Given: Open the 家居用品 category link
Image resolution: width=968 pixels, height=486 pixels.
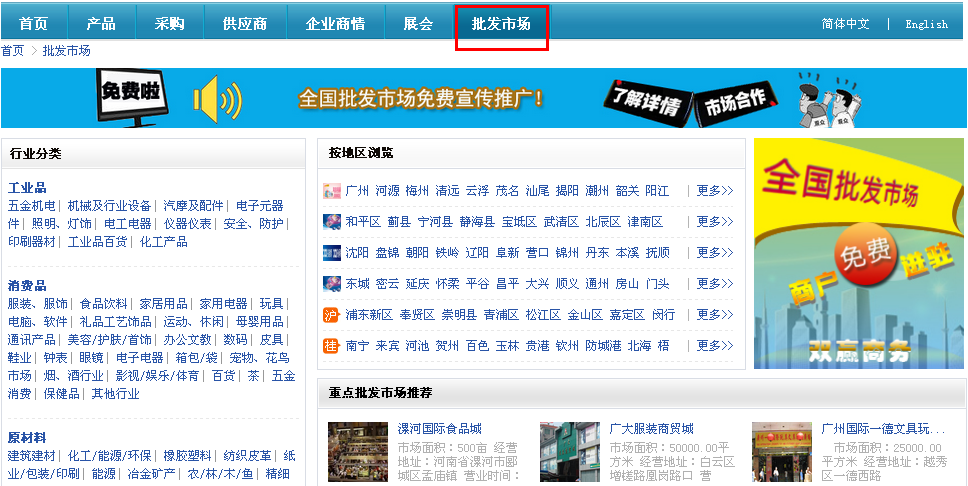Looking at the screenshot, I should [x=164, y=304].
